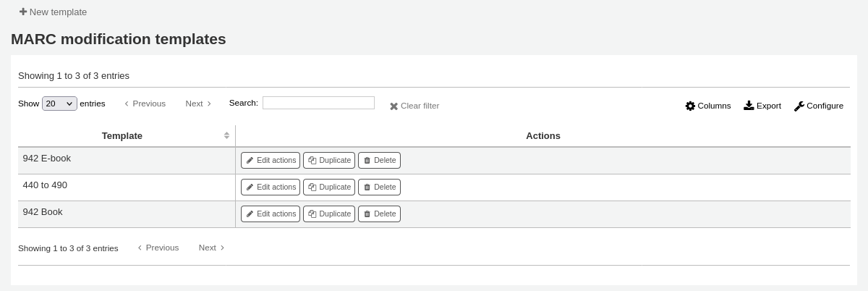The height and width of the screenshot is (291, 868).
Task: Delete the 942 Book template
Action: pyautogui.click(x=379, y=214)
